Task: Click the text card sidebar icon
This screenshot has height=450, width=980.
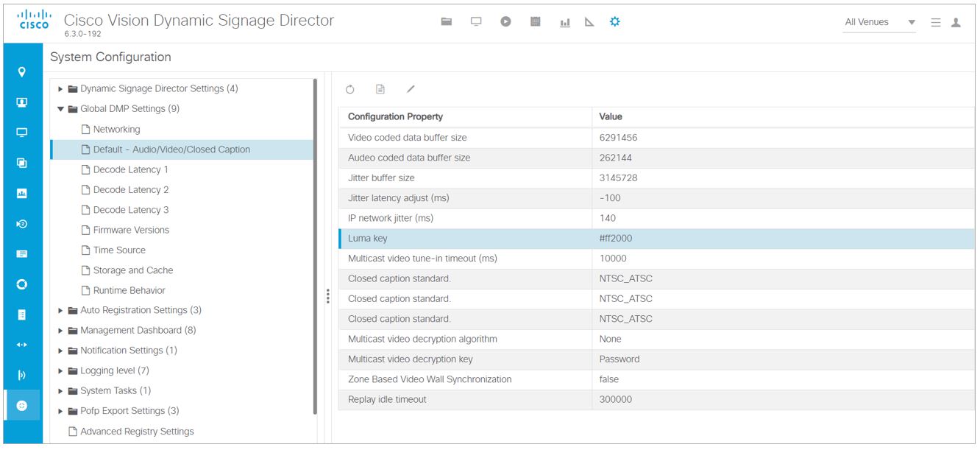Action: tap(22, 253)
